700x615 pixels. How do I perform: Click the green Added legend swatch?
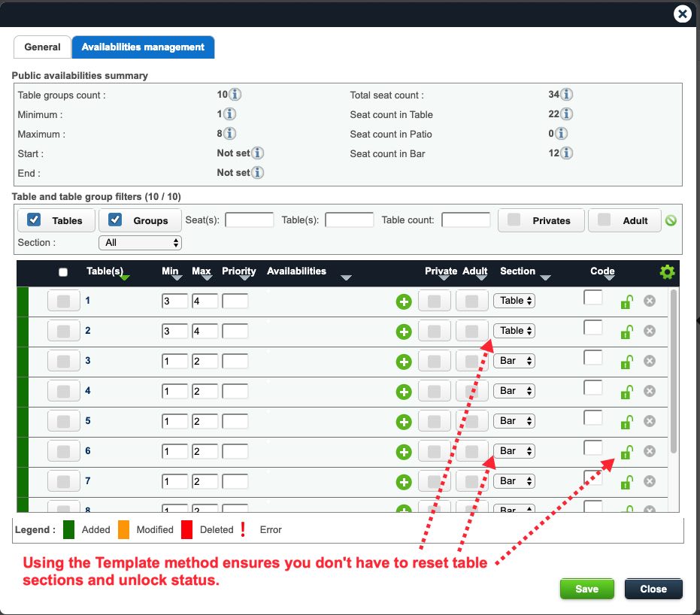pyautogui.click(x=68, y=529)
